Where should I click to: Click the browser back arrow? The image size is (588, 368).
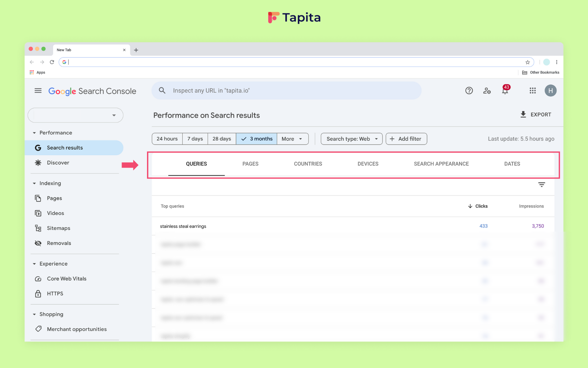32,62
